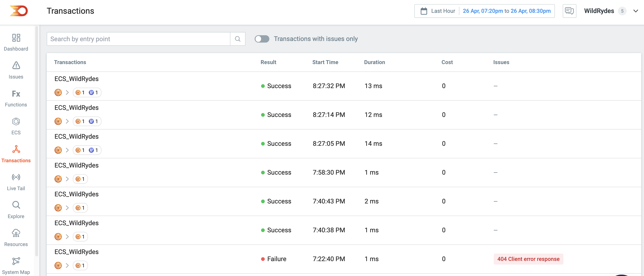Expand the chevron in the 7:58:30 PM row

[x=67, y=179]
